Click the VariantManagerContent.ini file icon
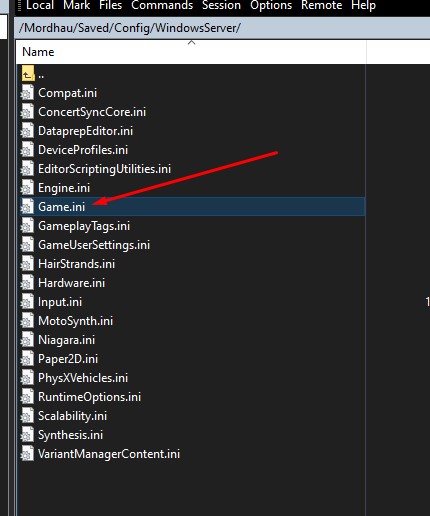Viewport: 430px width, 516px height. point(27,454)
